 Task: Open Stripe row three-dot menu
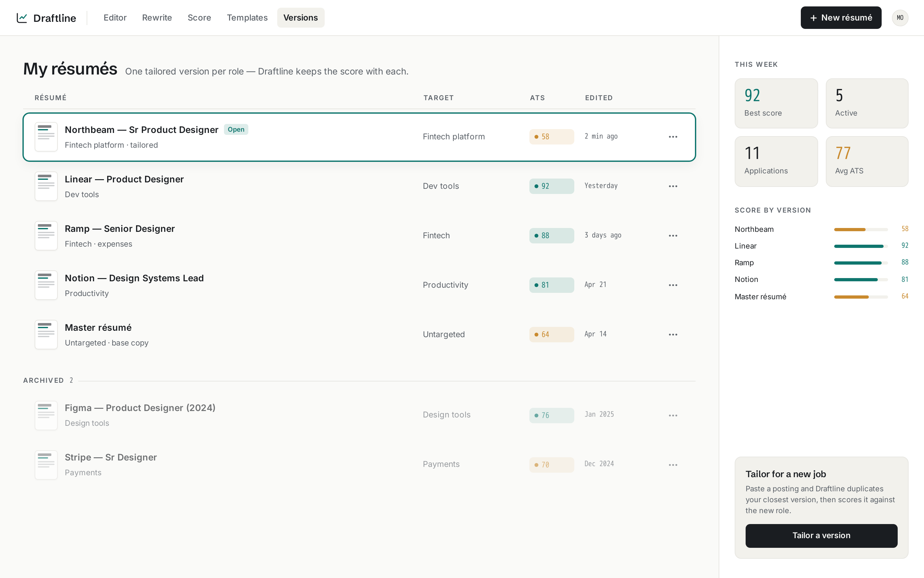point(673,465)
